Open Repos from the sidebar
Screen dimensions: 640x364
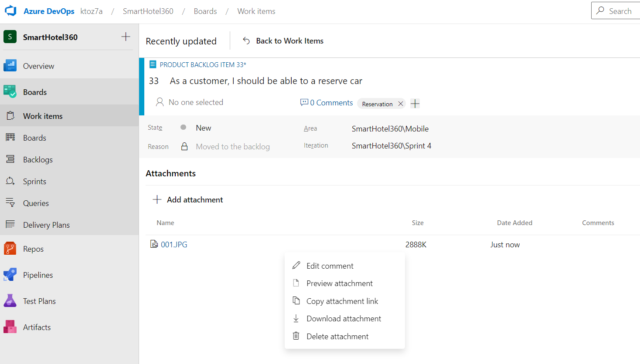pyautogui.click(x=33, y=249)
